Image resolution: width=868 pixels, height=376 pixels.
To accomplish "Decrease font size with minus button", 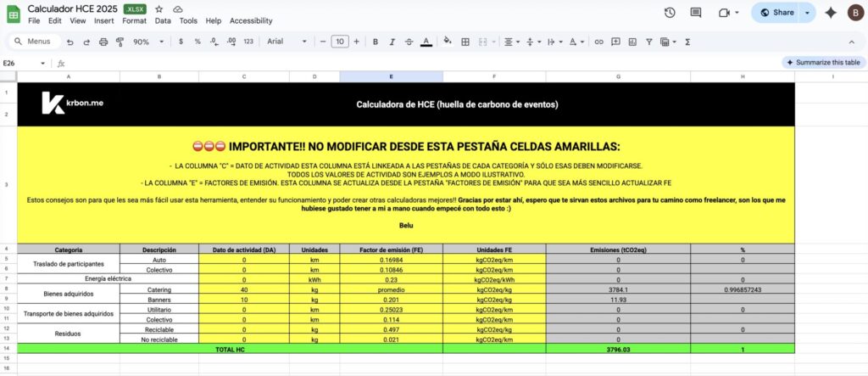I will (x=323, y=42).
